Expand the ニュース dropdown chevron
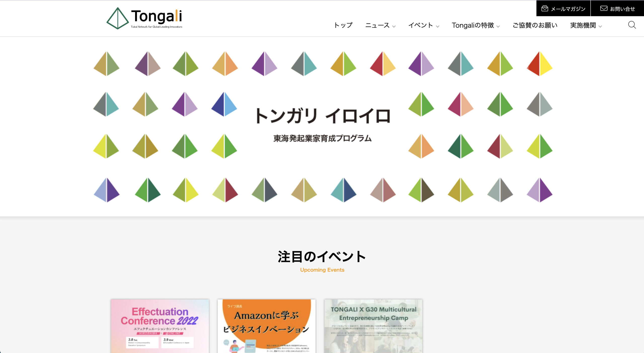This screenshot has width=644, height=353. click(x=394, y=26)
